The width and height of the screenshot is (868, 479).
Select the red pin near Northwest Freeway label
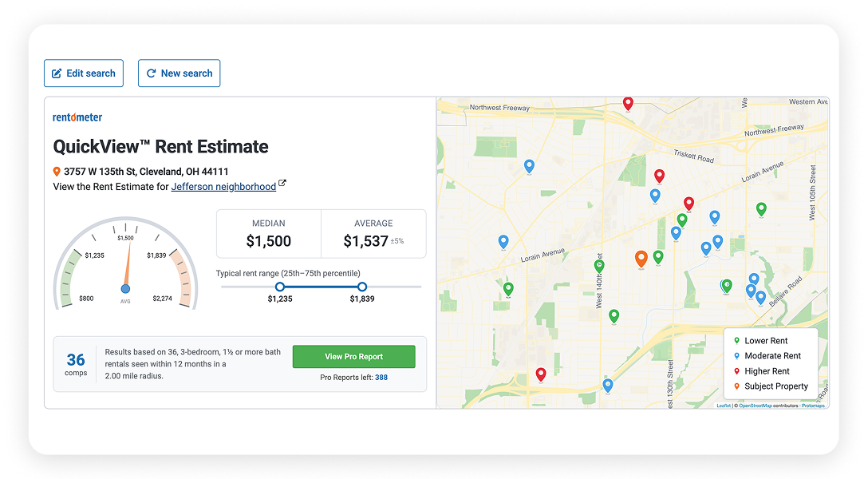[x=628, y=104]
